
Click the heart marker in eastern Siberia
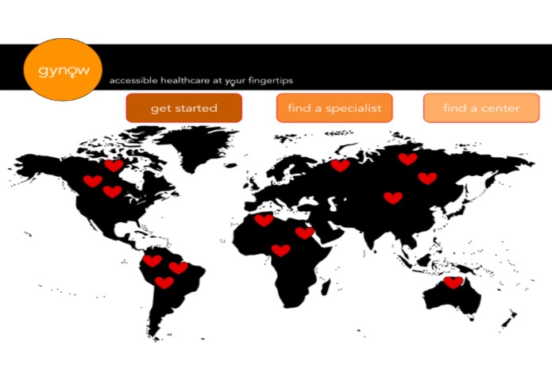click(427, 179)
